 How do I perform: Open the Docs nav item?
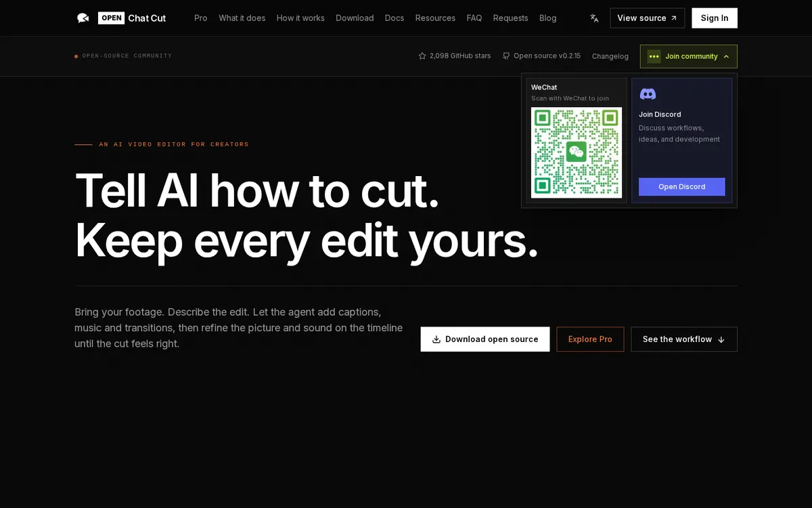[394, 18]
